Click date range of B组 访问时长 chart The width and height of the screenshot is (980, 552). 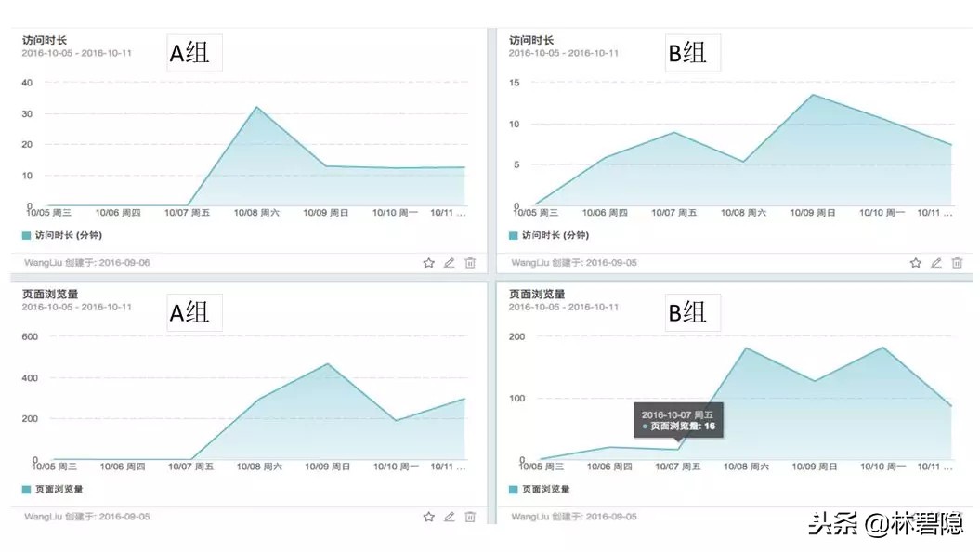[x=564, y=53]
